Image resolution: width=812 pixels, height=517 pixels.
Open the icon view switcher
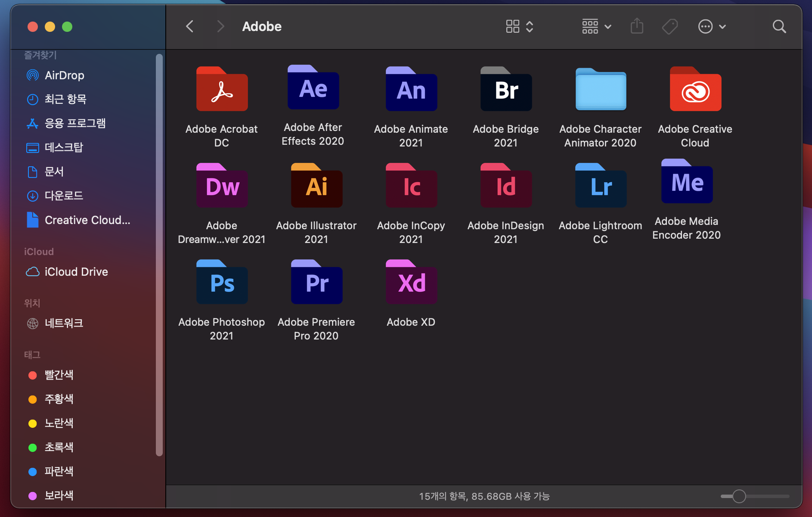pos(520,26)
